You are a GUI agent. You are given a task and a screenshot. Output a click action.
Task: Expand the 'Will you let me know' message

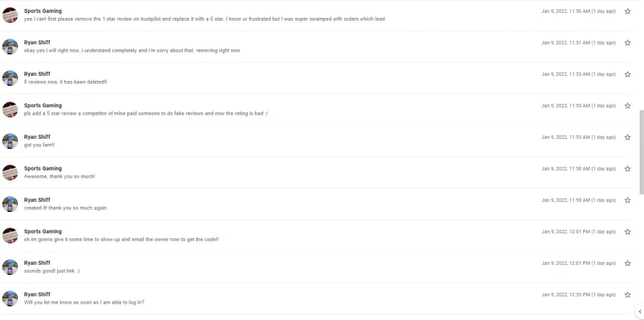click(x=316, y=299)
